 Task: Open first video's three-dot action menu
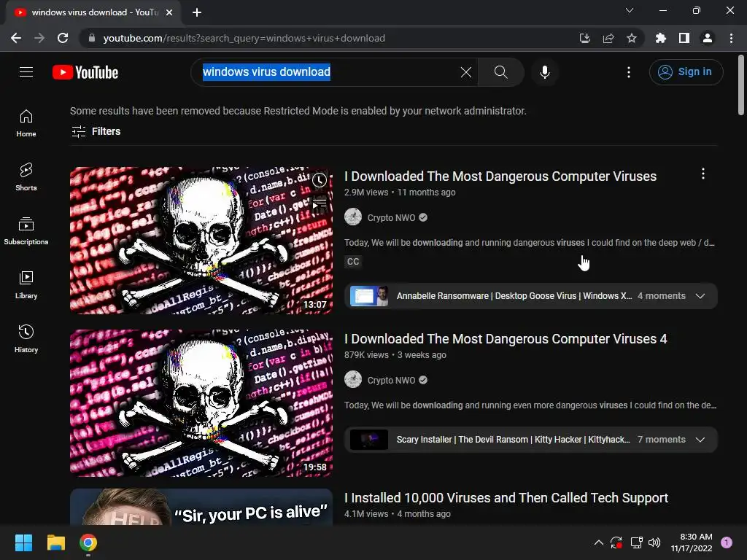(x=703, y=174)
